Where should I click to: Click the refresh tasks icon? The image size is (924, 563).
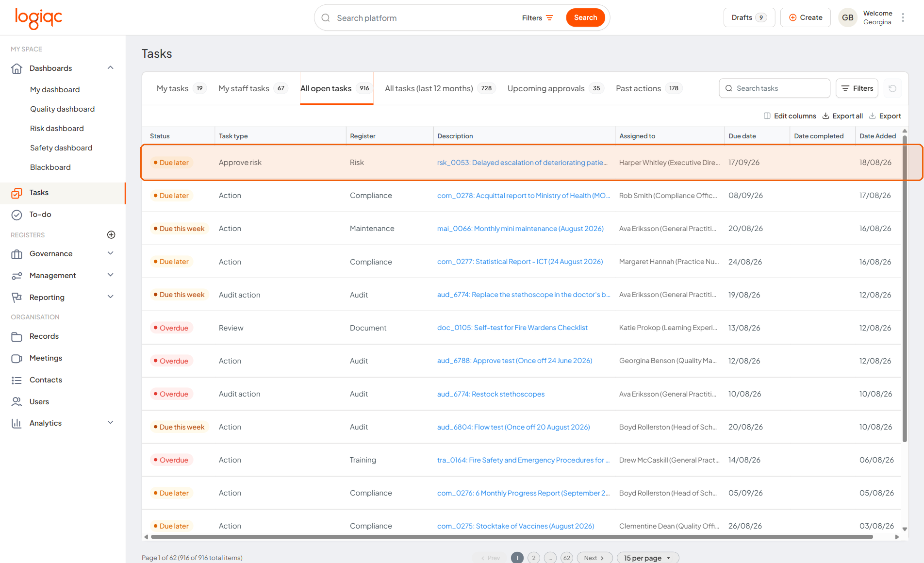click(892, 88)
